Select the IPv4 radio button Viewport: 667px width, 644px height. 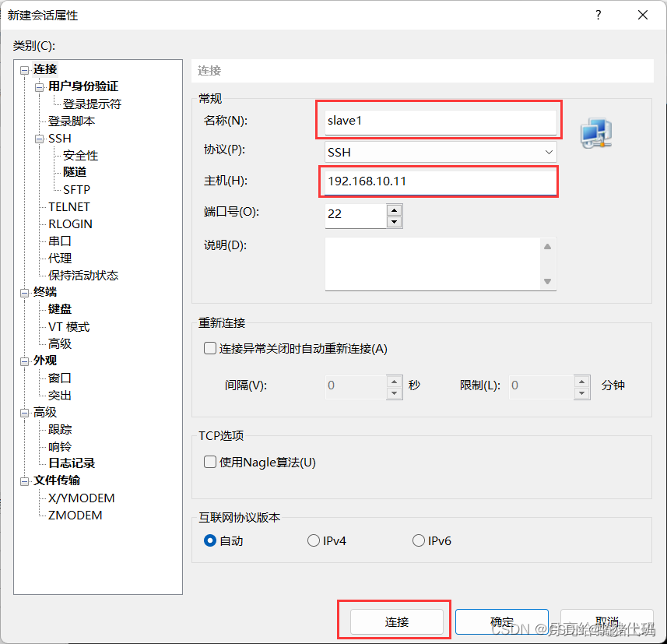pos(314,540)
